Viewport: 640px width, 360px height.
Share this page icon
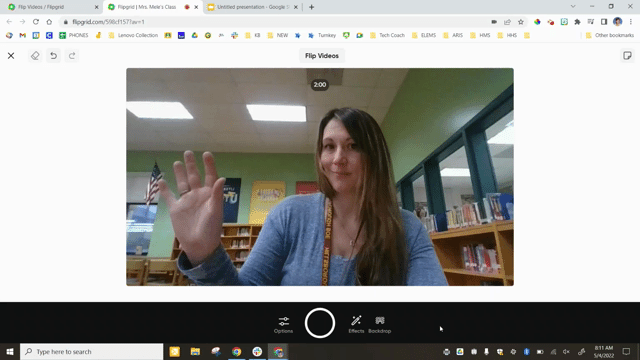(x=507, y=22)
